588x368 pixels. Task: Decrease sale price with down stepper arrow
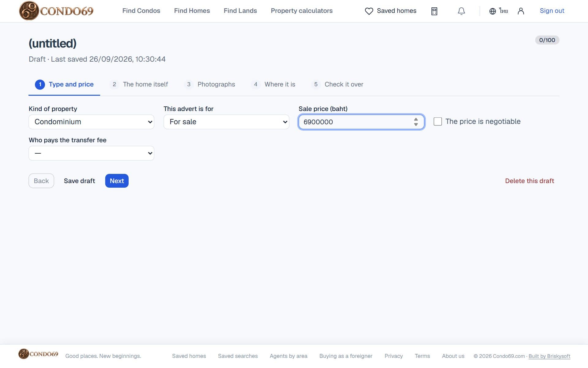[x=416, y=124]
